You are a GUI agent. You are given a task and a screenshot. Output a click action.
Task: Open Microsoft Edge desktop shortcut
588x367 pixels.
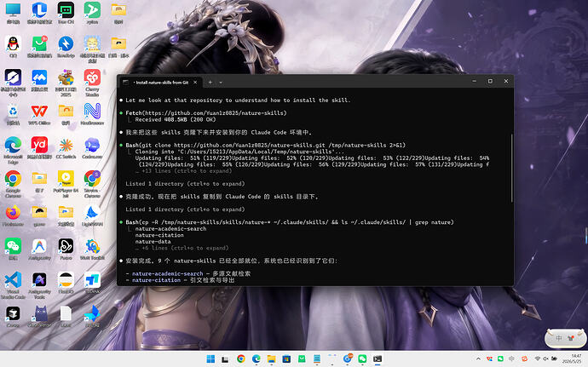tap(13, 145)
